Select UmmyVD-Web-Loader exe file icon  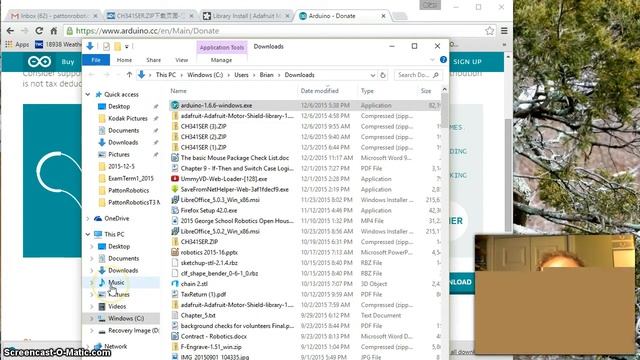[175, 179]
